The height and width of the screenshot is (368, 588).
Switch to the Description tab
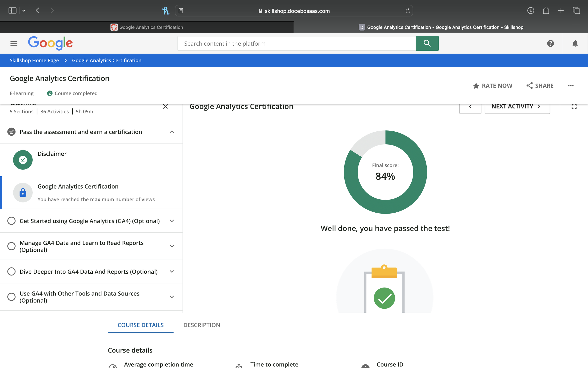(202, 325)
